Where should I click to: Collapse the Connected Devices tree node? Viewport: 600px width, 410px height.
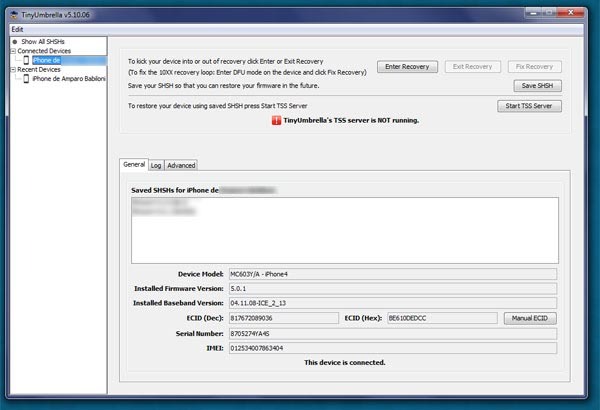tap(14, 51)
